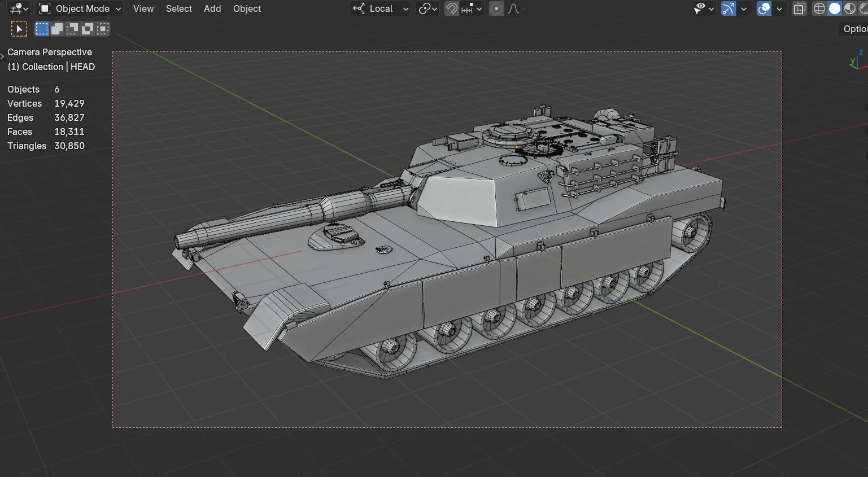Open the Add menu
Viewport: 868px width, 477px height.
click(x=212, y=8)
